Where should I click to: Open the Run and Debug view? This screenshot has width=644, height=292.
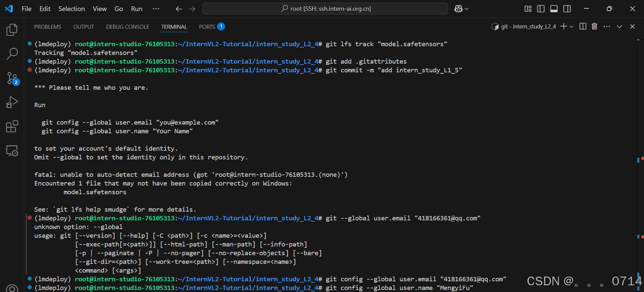point(12,102)
